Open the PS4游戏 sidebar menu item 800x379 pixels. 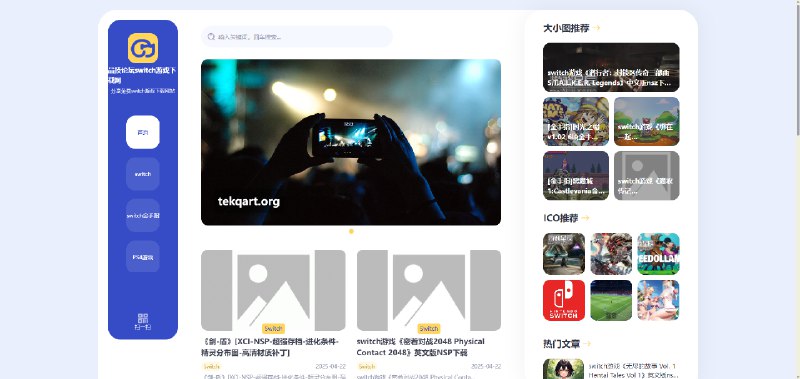pos(143,257)
